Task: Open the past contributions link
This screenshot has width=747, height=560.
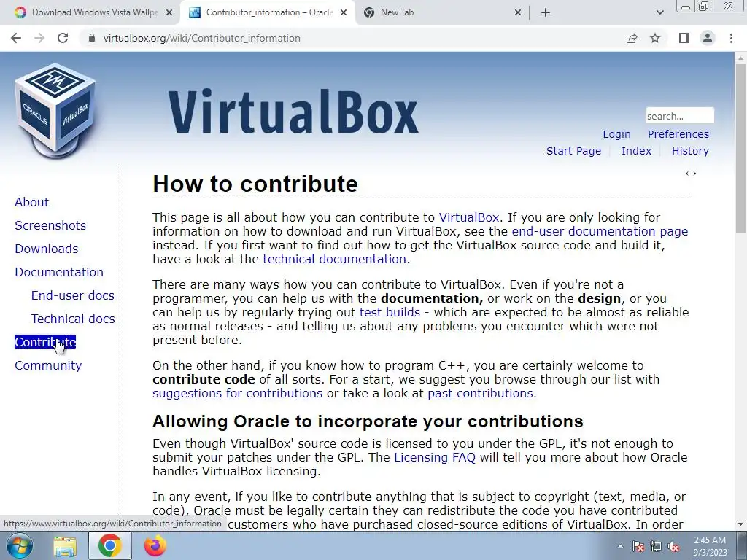Action: tap(480, 393)
